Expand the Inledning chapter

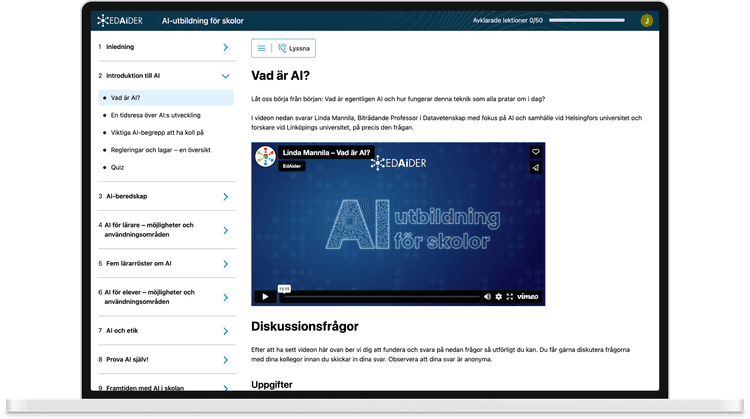[226, 47]
